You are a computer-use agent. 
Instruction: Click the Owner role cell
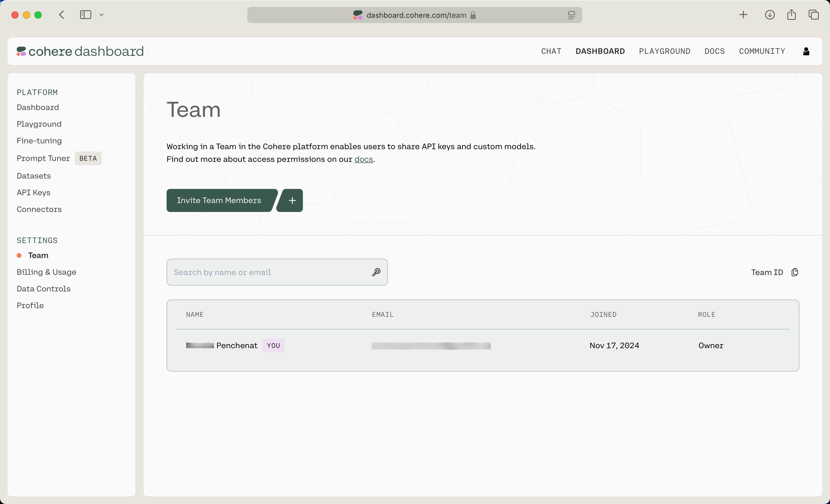click(711, 345)
